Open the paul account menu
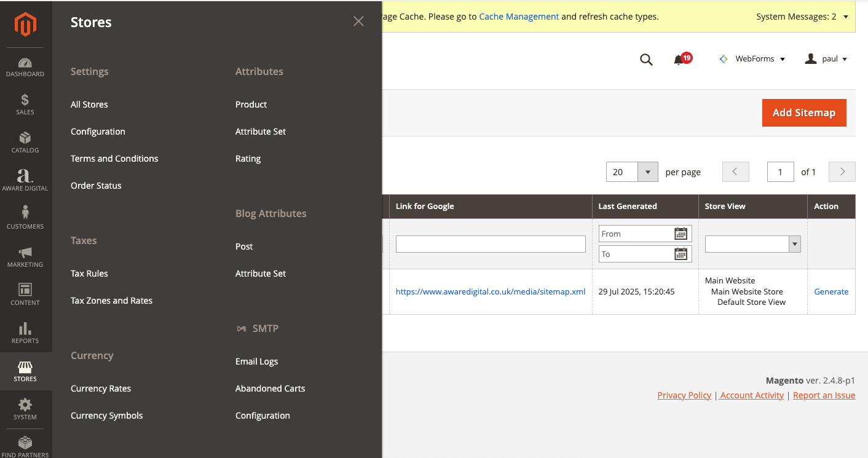 click(826, 59)
